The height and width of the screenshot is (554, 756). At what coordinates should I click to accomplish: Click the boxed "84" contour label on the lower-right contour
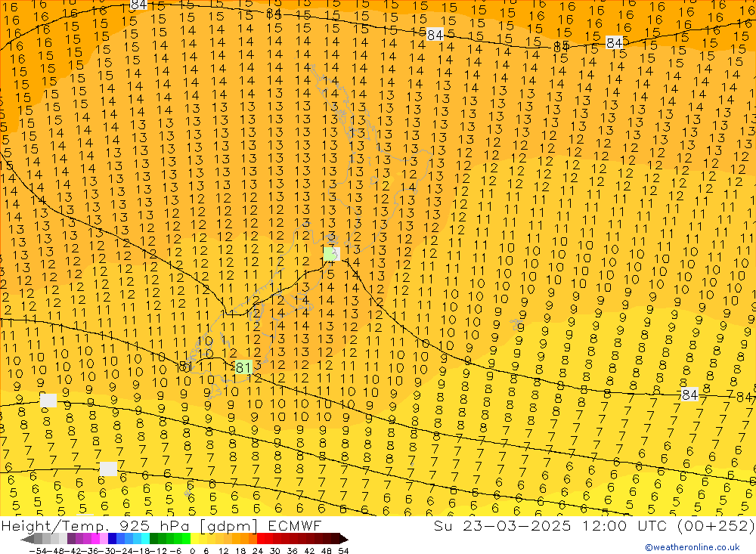pyautogui.click(x=689, y=395)
